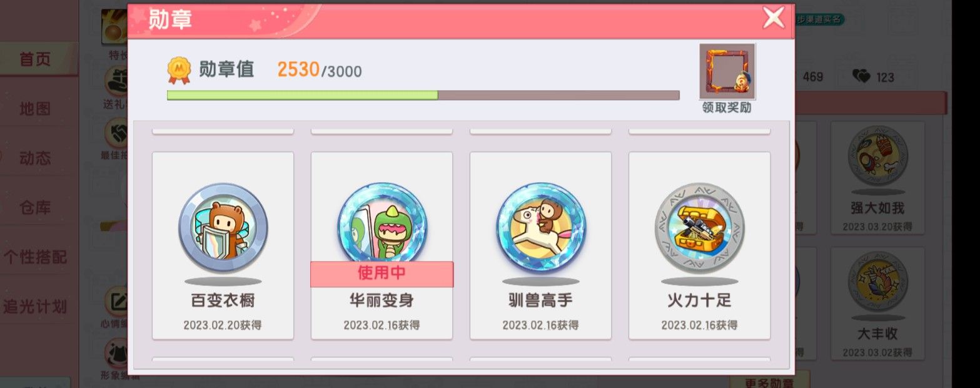Click the medal value progress bar

click(x=423, y=95)
